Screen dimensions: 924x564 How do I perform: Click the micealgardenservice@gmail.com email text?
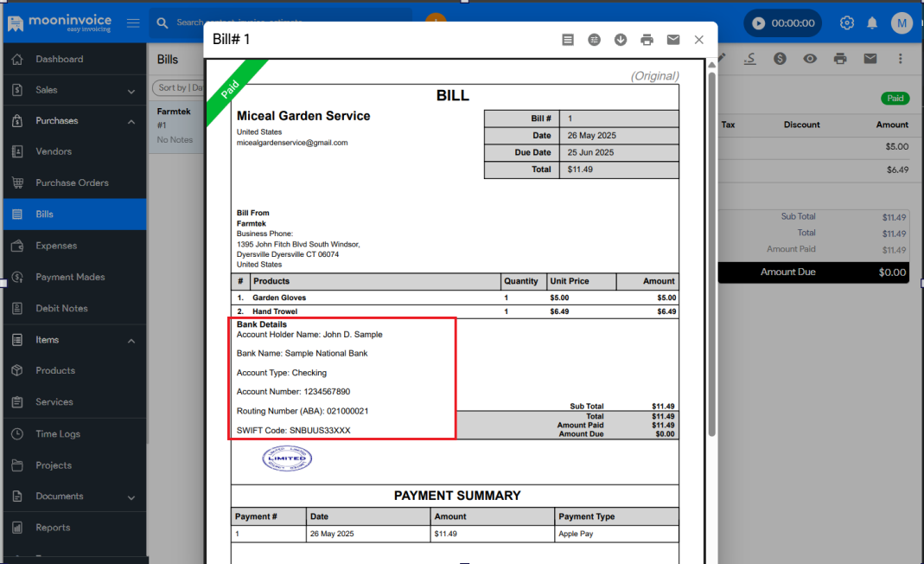[x=292, y=143]
